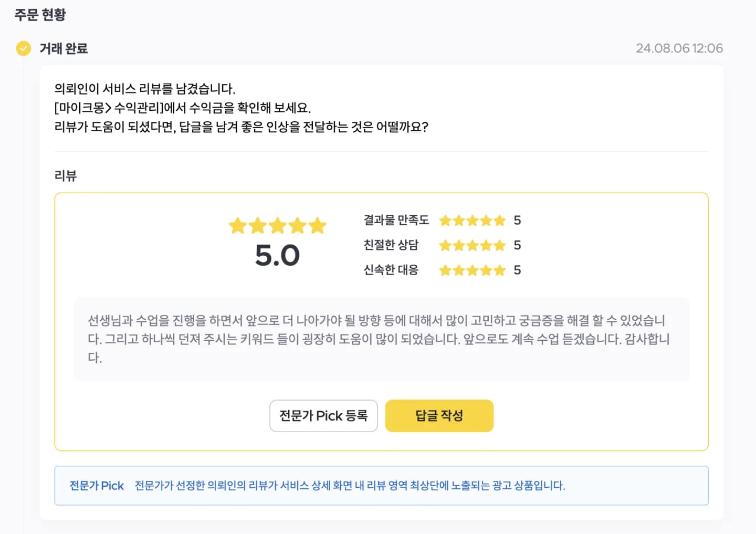Click the 전문가 Pick 등록 button

[323, 416]
